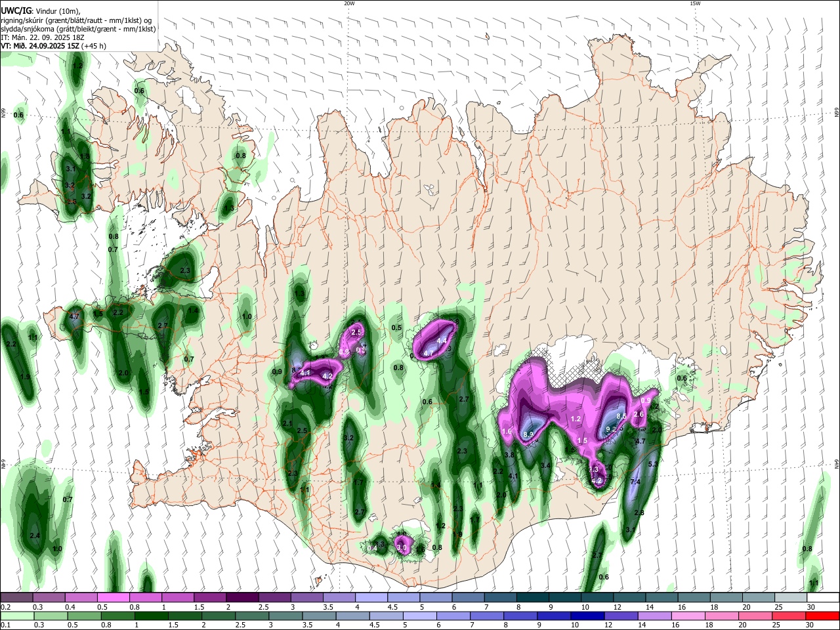Click the '3.4' precipitation value on the map
The image size is (840, 630).
(x=545, y=465)
